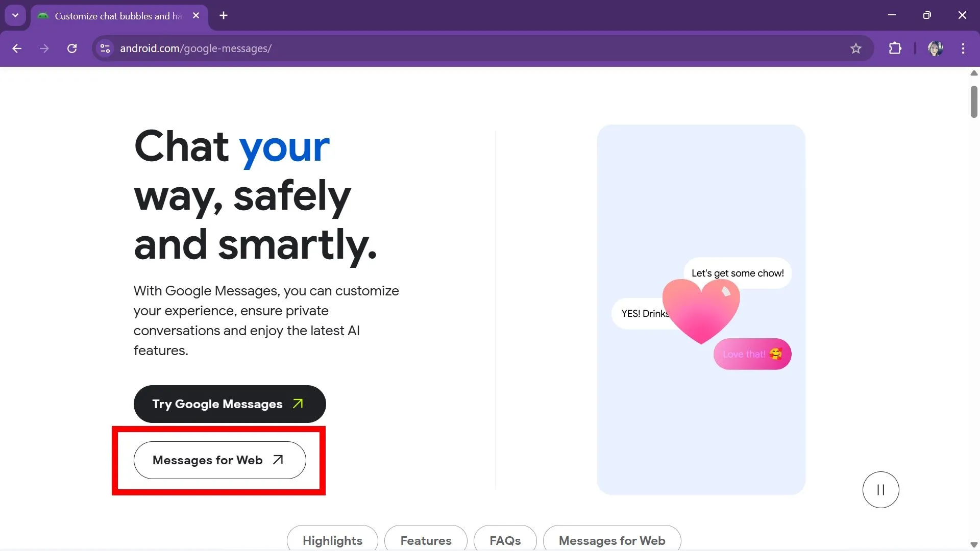980x551 pixels.
Task: Open Messages for Web
Action: click(x=219, y=460)
